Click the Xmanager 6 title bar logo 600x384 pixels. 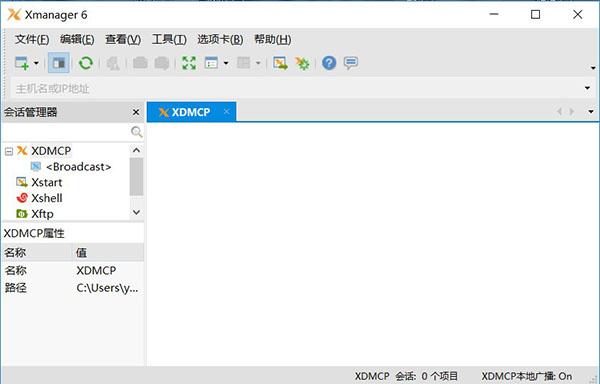(x=14, y=15)
